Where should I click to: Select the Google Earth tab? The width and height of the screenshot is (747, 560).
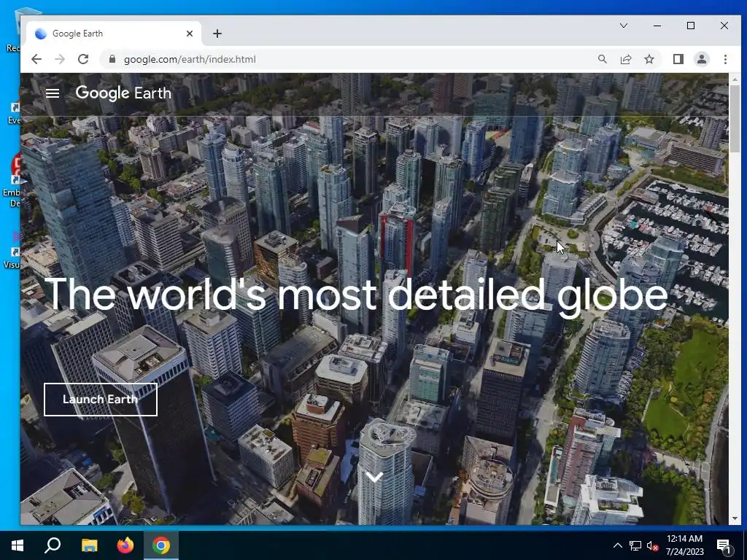coord(113,34)
